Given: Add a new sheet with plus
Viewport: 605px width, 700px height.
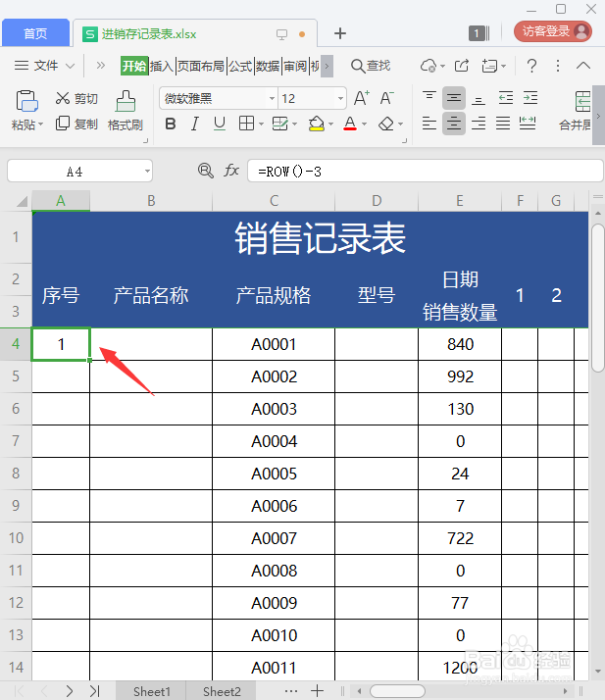Looking at the screenshot, I should point(317,691).
